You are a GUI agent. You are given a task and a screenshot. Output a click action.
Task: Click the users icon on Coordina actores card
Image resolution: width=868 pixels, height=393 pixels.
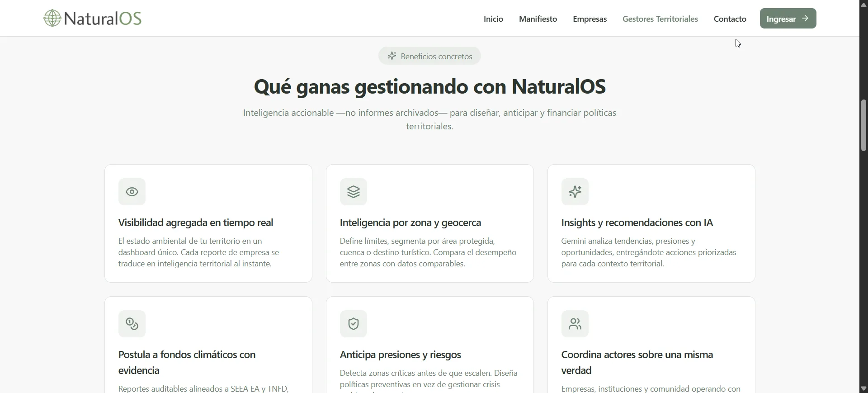(575, 324)
